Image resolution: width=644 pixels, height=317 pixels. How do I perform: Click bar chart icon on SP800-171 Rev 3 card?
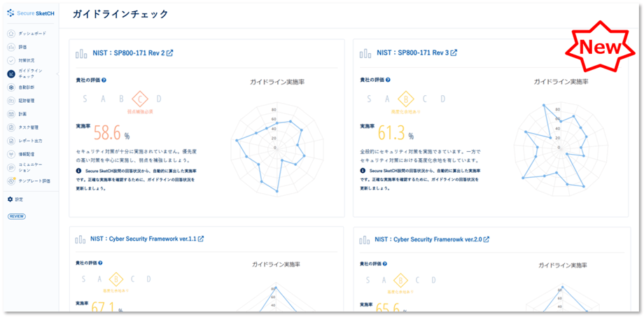[365, 54]
